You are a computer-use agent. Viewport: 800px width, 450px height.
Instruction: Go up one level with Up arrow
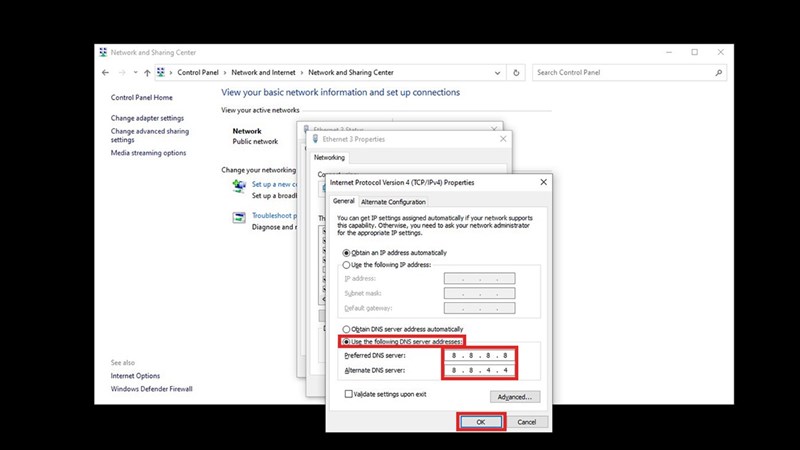pyautogui.click(x=147, y=72)
